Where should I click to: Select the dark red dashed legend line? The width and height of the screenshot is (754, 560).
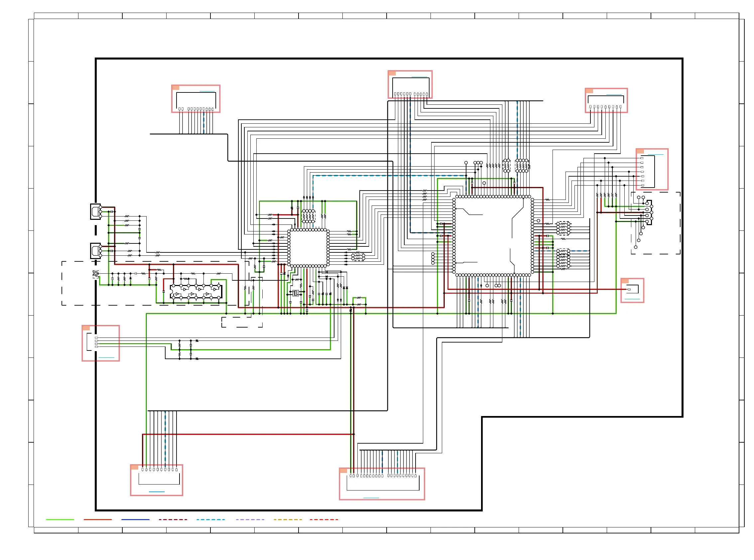pos(173,519)
